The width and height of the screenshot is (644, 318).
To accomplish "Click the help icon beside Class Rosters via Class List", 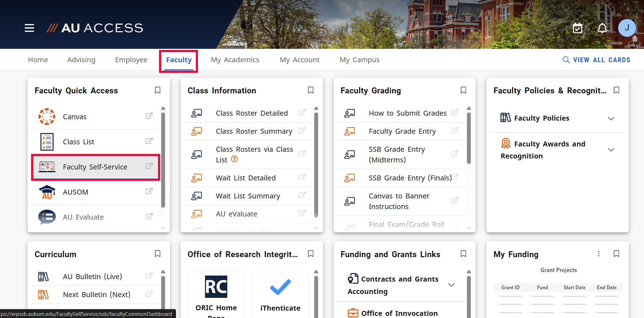I will point(234,159).
